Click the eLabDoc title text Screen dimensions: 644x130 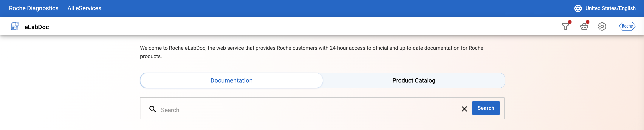[36, 27]
